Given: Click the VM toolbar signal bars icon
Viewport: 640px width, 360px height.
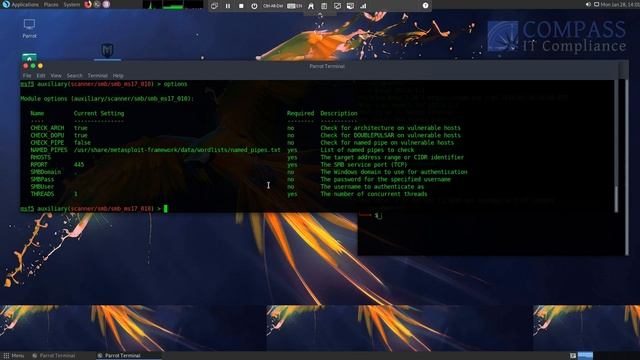Looking at the screenshot, I should [x=363, y=6].
